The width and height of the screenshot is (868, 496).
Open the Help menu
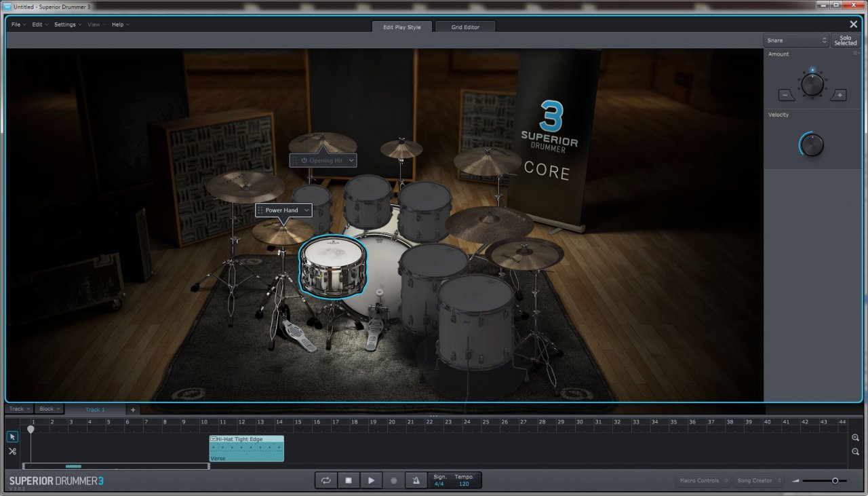click(x=120, y=24)
